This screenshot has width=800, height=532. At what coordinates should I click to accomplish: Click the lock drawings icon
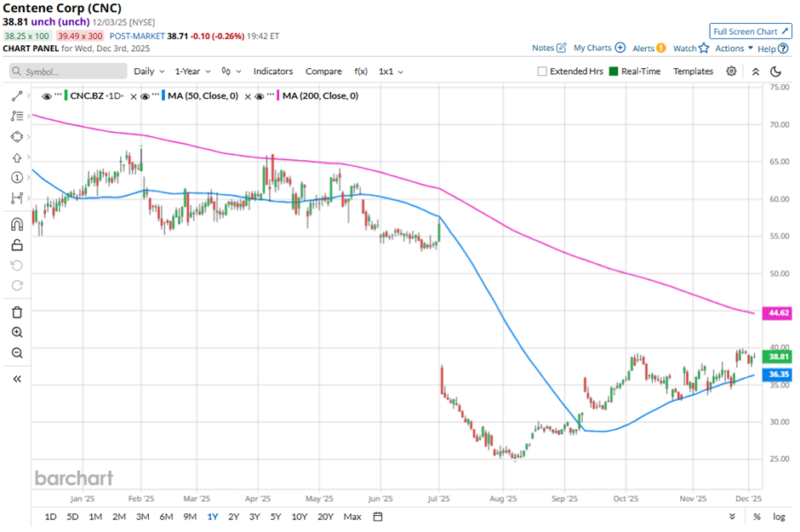coord(16,245)
